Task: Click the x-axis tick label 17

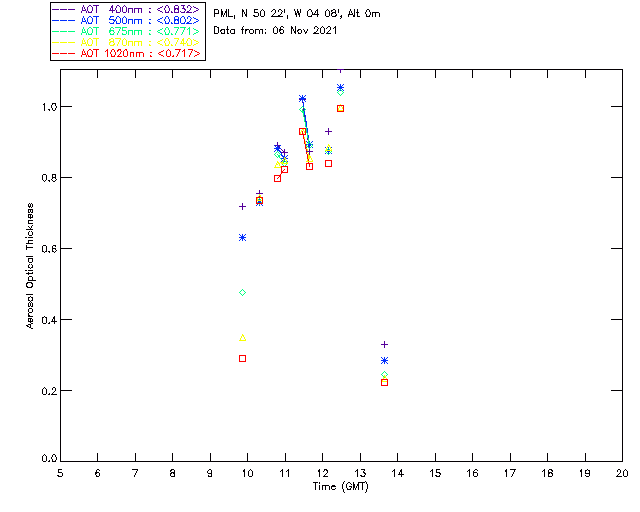Action: click(x=510, y=473)
